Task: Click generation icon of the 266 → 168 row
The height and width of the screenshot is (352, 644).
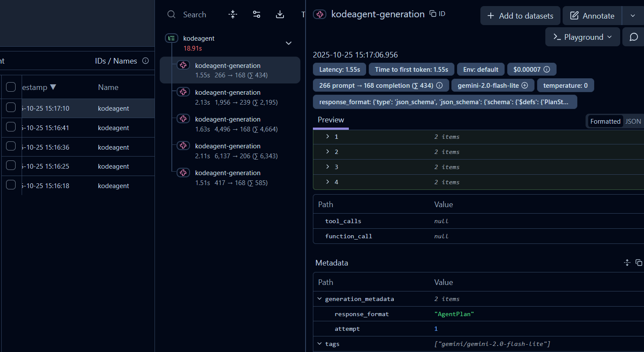Action: tap(183, 66)
